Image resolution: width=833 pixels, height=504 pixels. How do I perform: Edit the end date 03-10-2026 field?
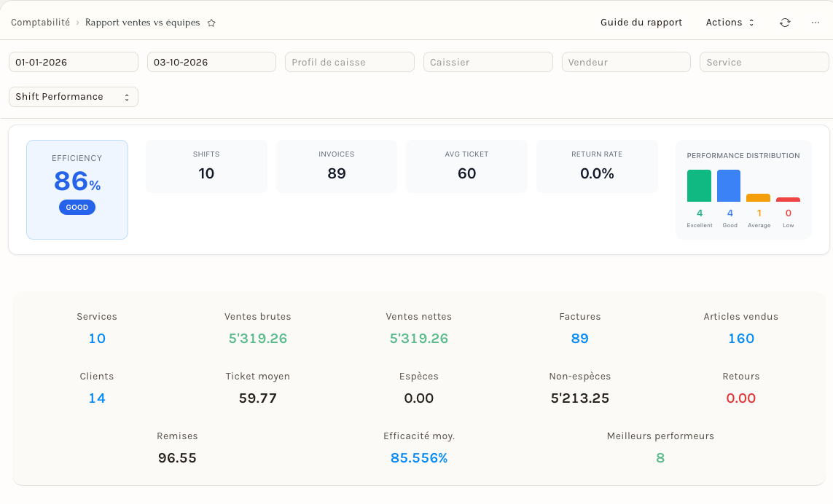(x=211, y=62)
